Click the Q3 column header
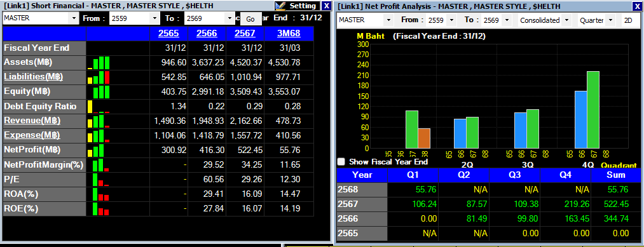The height and width of the screenshot is (247, 644). pyautogui.click(x=514, y=175)
